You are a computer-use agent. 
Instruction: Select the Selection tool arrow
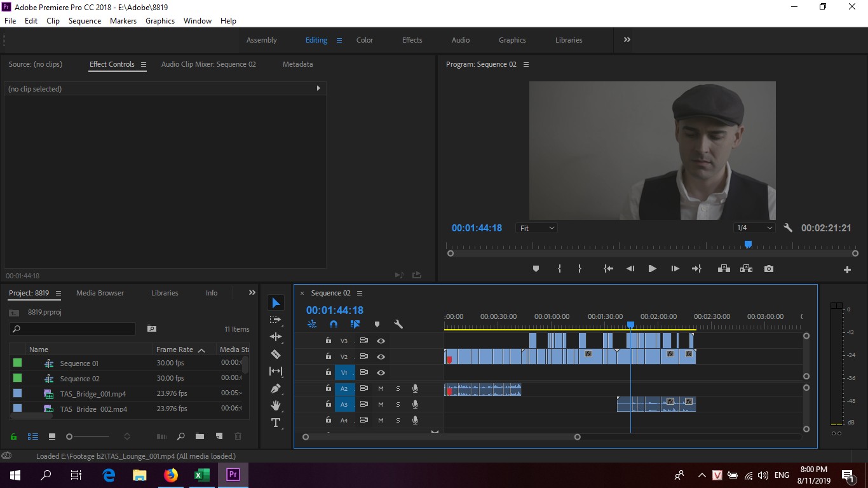(276, 303)
